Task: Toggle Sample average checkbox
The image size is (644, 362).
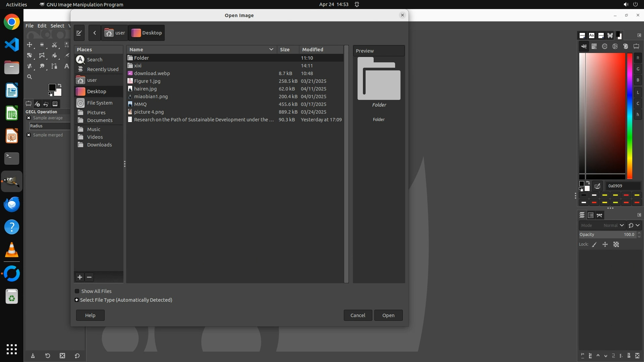Action: tap(29, 118)
